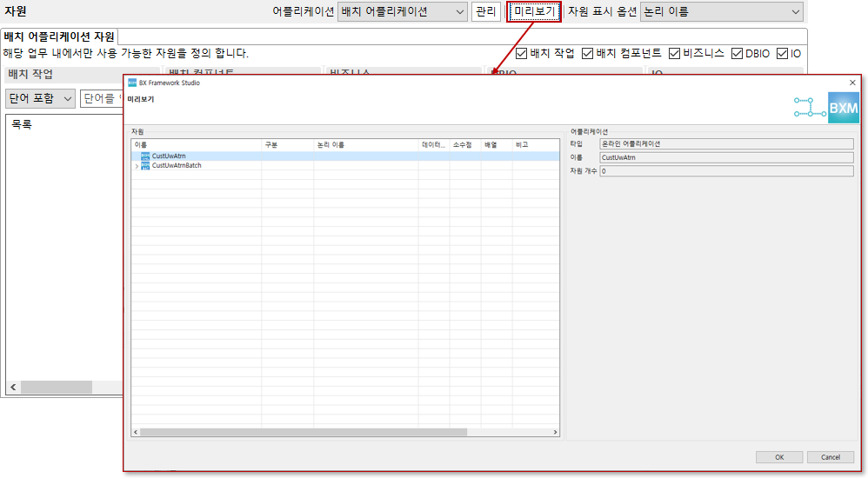Uncheck the 비즈니스 checkbox
868x478 pixels.
675,54
